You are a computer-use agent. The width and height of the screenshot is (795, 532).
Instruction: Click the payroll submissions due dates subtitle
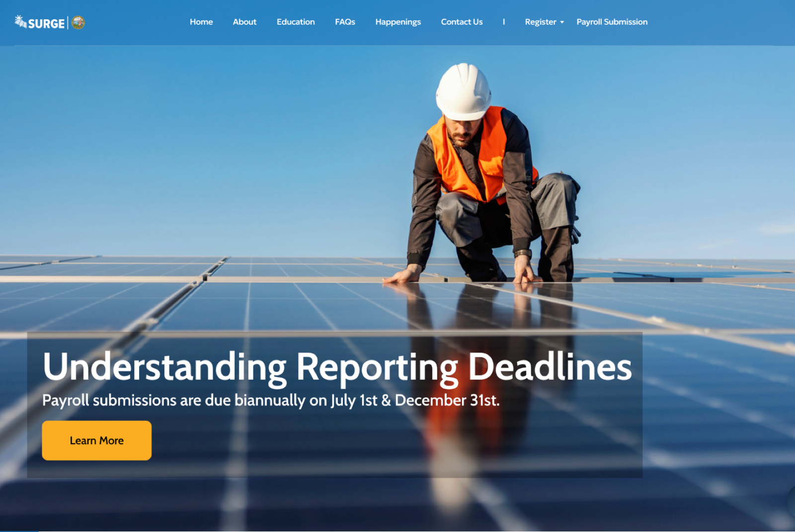pos(271,400)
